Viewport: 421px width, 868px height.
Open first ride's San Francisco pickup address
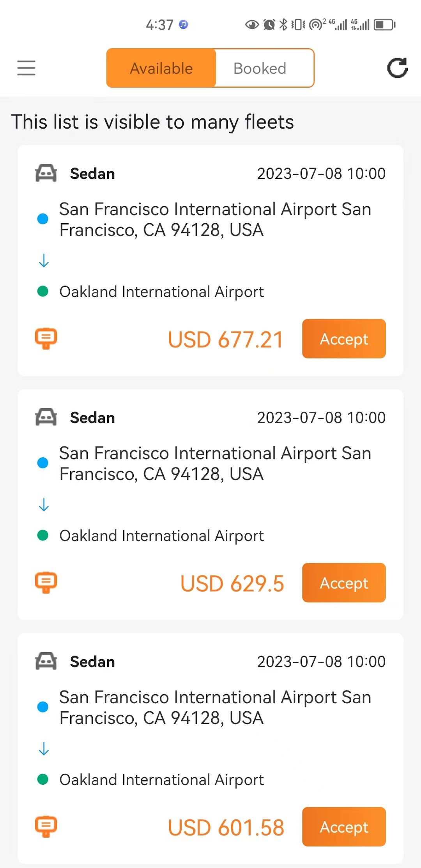pyautogui.click(x=215, y=219)
